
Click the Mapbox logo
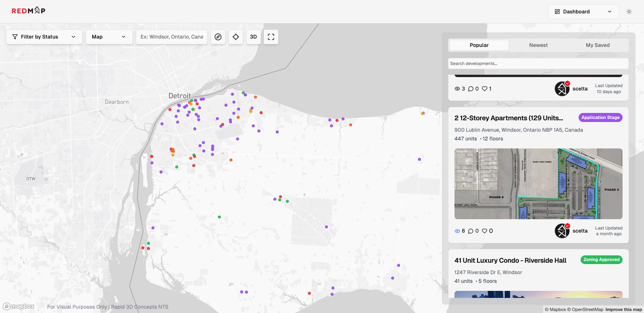coord(19,306)
